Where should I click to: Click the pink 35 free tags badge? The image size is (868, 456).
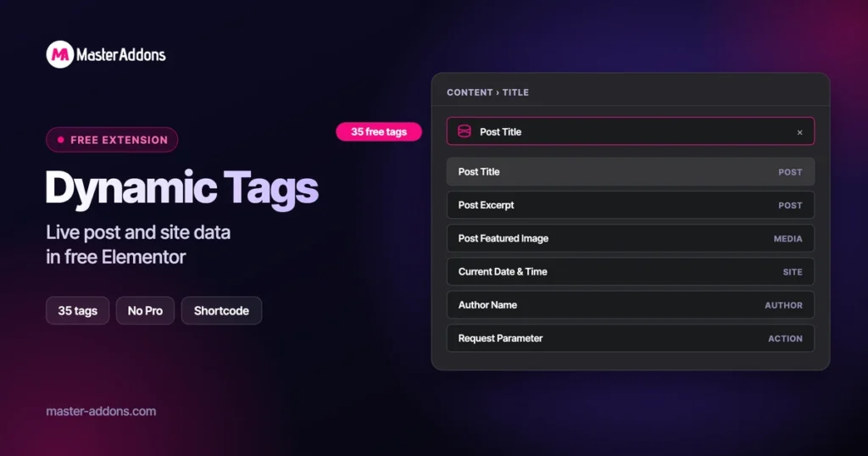tap(379, 131)
